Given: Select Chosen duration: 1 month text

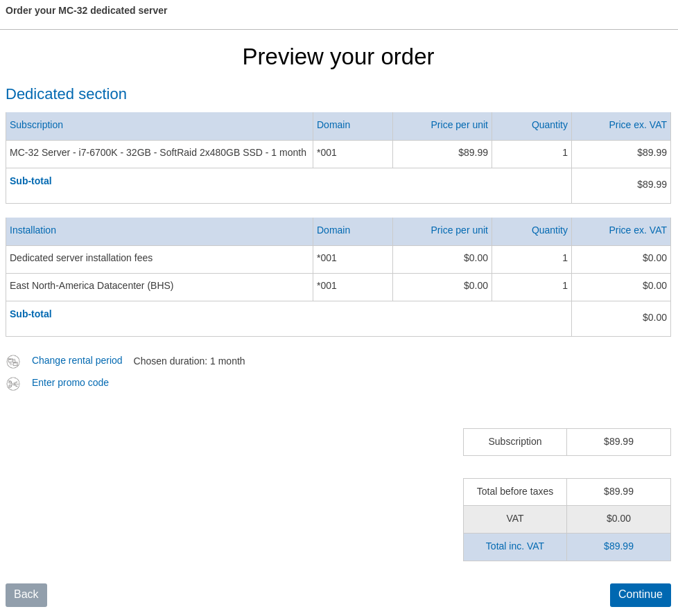Looking at the screenshot, I should click(x=189, y=362).
